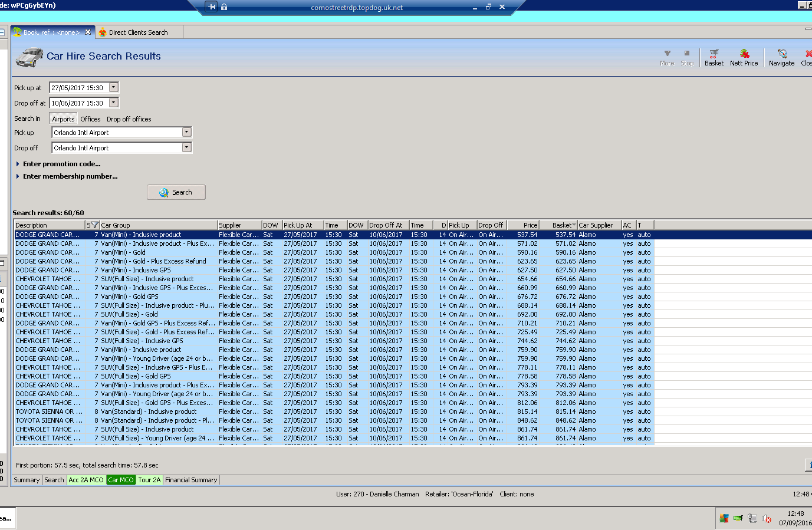Pin the remote desktop connection bar
812x530 pixels.
coord(212,7)
